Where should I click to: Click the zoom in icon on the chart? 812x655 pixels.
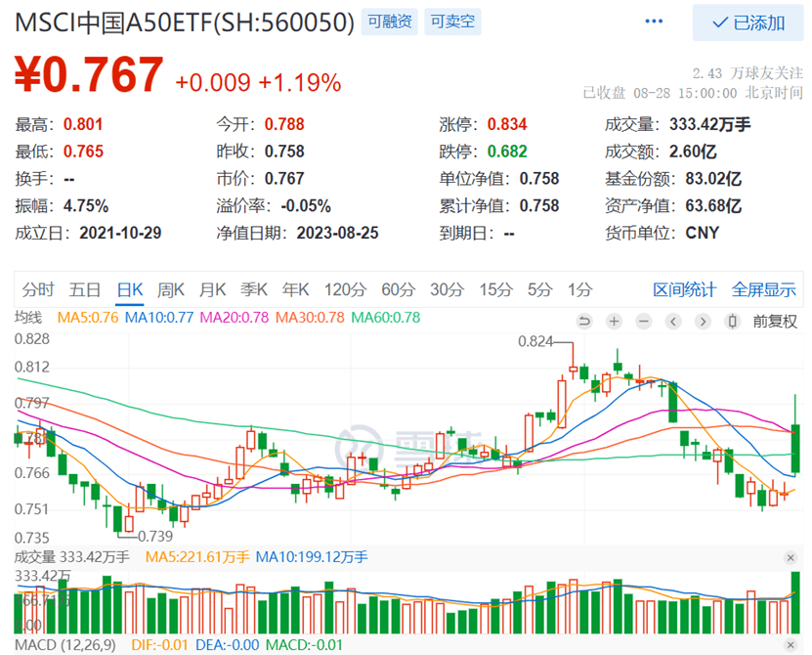(614, 321)
